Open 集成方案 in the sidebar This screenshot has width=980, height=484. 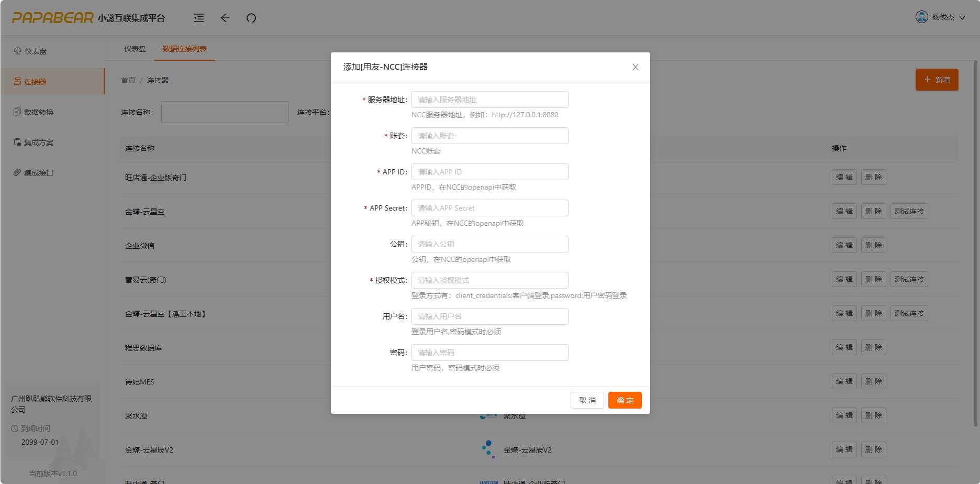point(38,142)
